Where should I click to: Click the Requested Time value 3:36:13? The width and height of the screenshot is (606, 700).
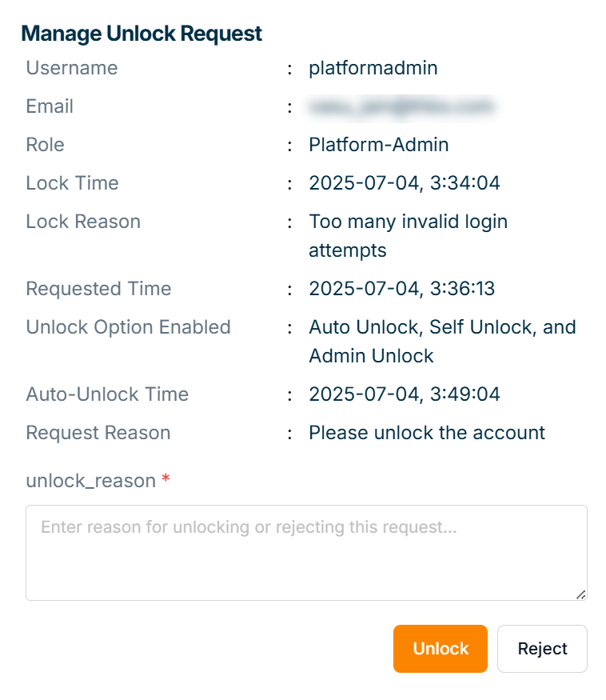coord(402,289)
